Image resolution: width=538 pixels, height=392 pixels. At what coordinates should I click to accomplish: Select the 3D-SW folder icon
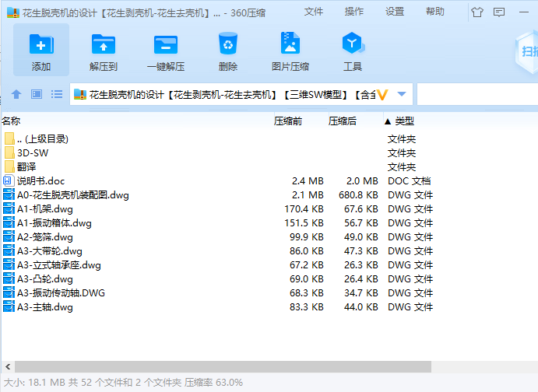tap(9, 152)
